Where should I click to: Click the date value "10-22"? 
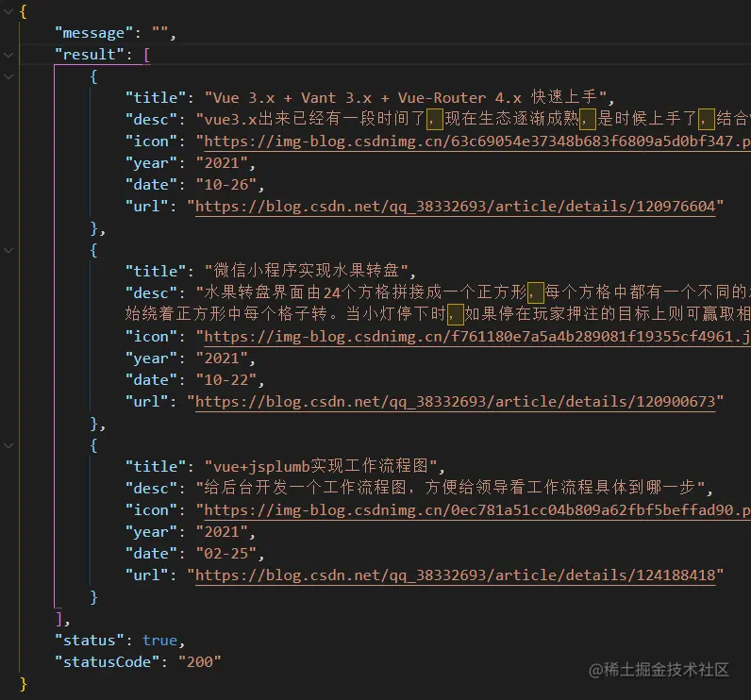pyautogui.click(x=226, y=380)
